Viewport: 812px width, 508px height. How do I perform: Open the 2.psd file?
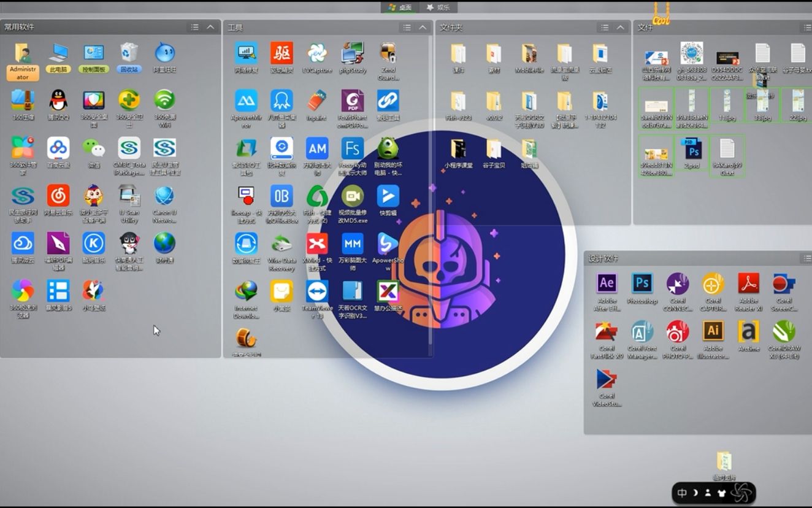[x=692, y=150]
